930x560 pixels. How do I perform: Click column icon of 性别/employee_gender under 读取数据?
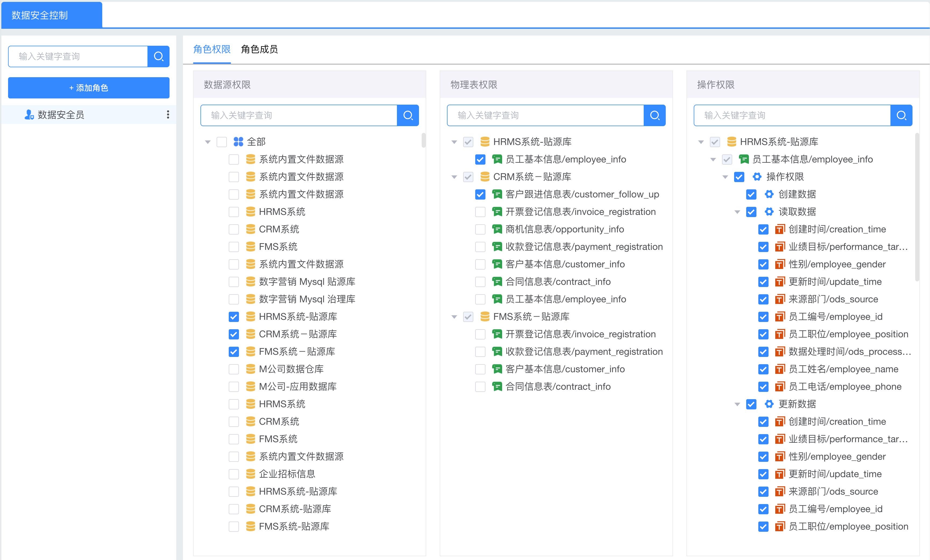pos(780,264)
